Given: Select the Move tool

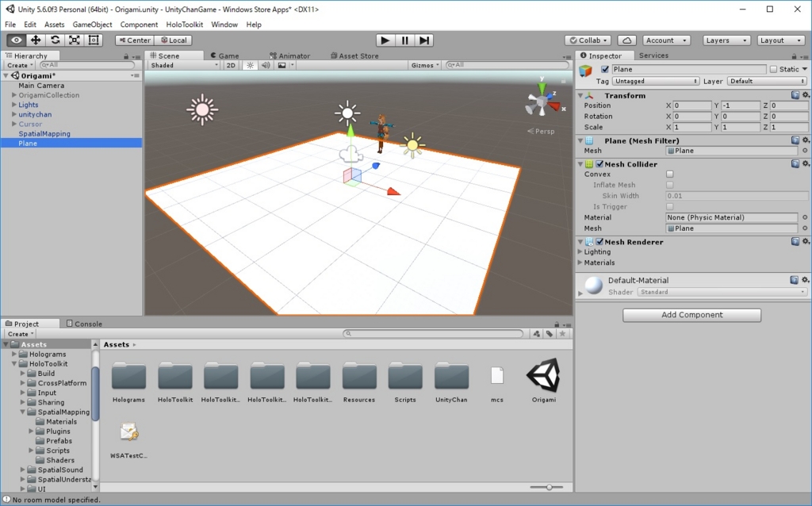Looking at the screenshot, I should tap(36, 40).
